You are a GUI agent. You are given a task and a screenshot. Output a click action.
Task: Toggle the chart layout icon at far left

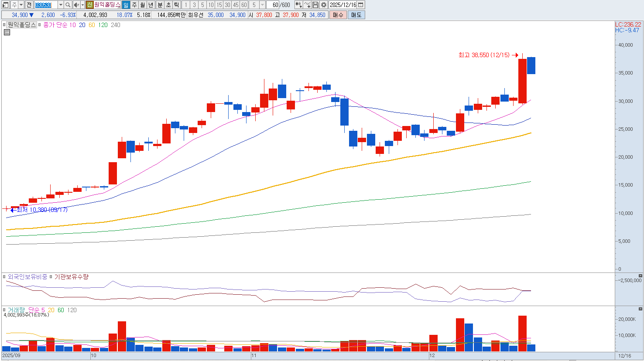[x=6, y=5]
